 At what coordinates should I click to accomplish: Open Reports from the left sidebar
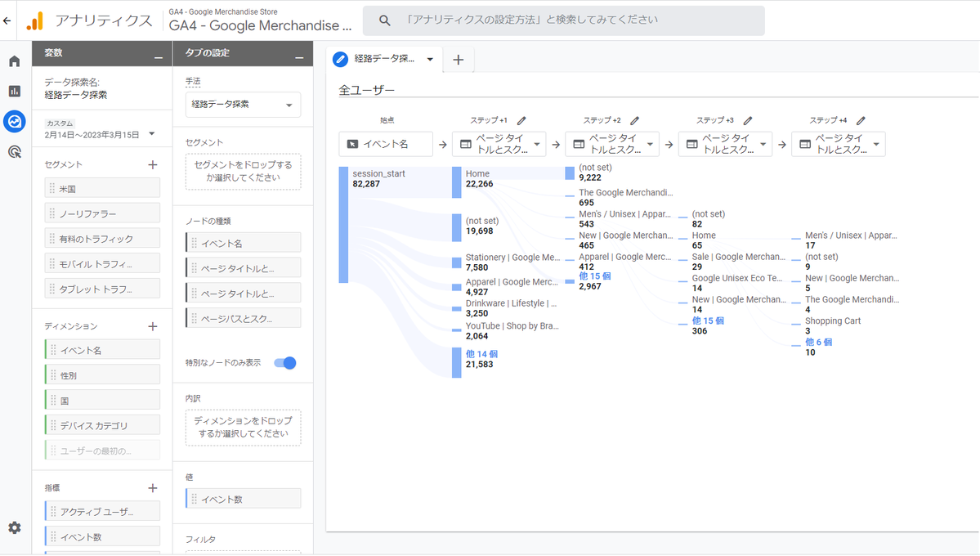(15, 92)
